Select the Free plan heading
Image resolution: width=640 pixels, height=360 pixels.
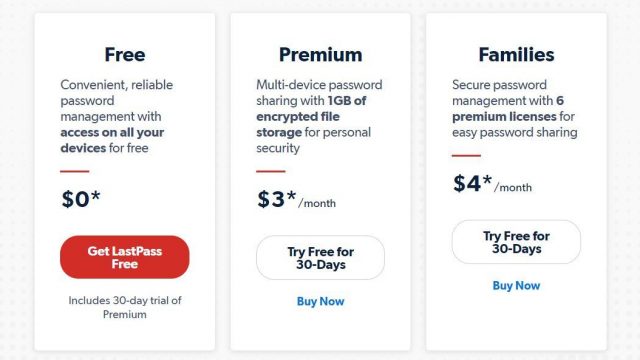coord(124,55)
